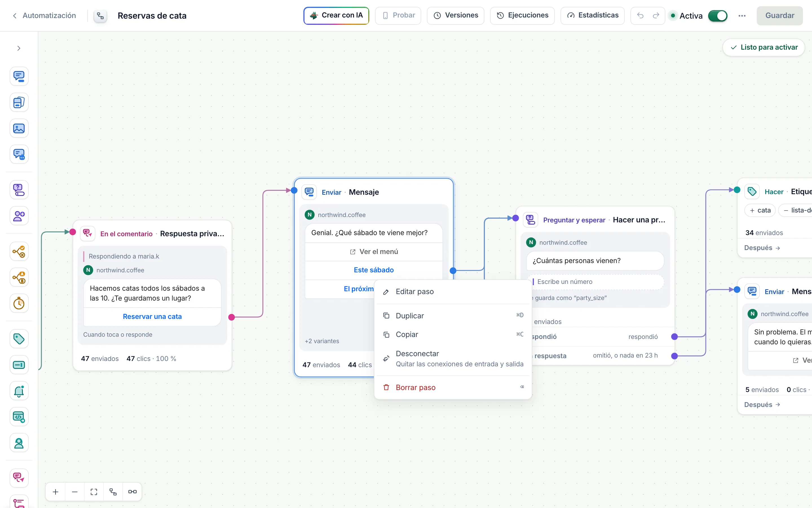Choose Copiar in the context menu

pyautogui.click(x=453, y=334)
